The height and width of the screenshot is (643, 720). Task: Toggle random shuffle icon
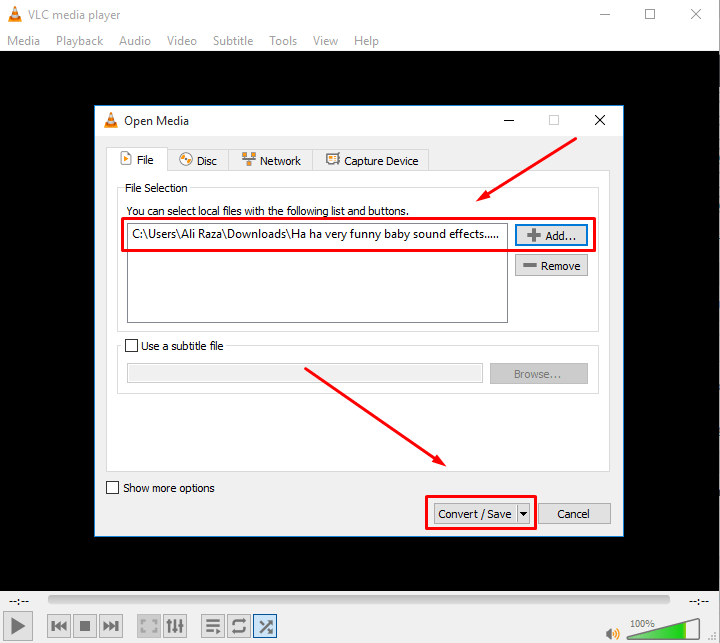pyautogui.click(x=265, y=626)
